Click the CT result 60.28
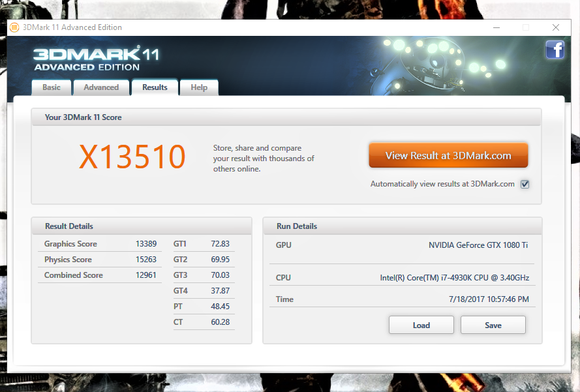 pyautogui.click(x=220, y=322)
